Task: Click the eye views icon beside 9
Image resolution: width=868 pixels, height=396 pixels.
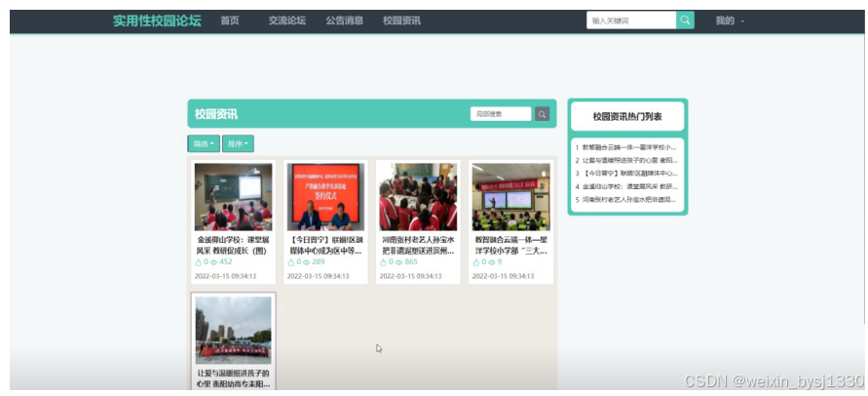Action: pyautogui.click(x=490, y=262)
